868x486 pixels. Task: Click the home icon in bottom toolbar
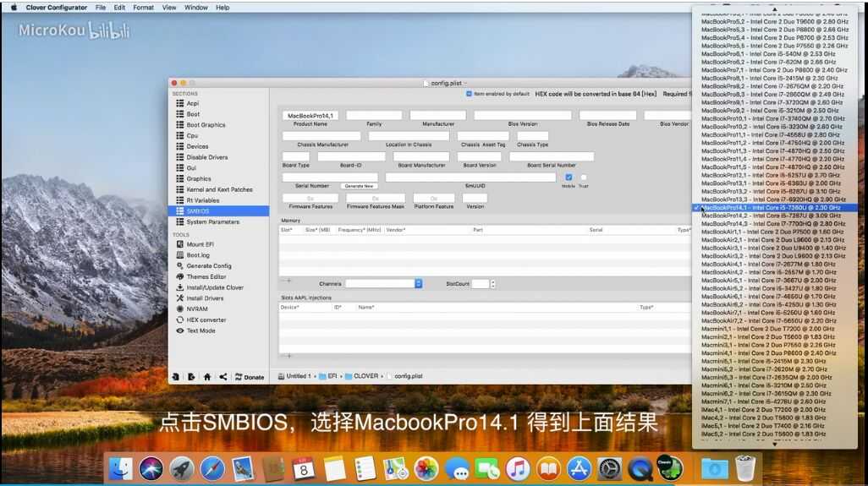click(x=207, y=377)
